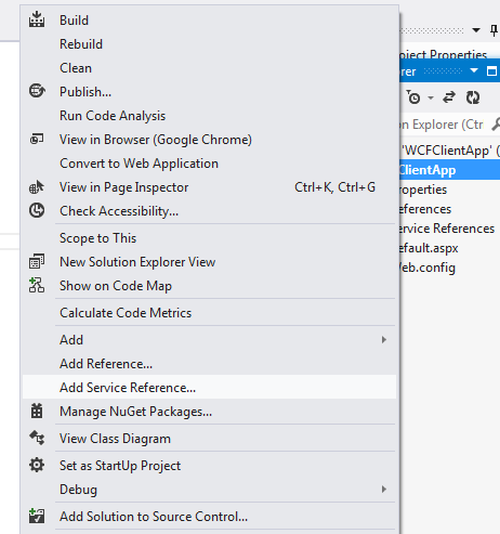Viewport: 500px width, 534px height.
Task: Select Check Accessibility... entry
Action: 209,211
